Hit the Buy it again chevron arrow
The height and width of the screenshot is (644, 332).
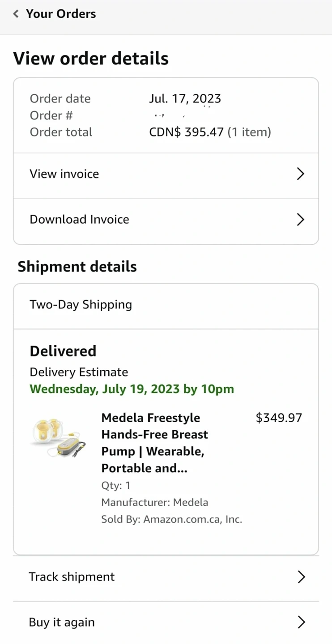(x=301, y=623)
